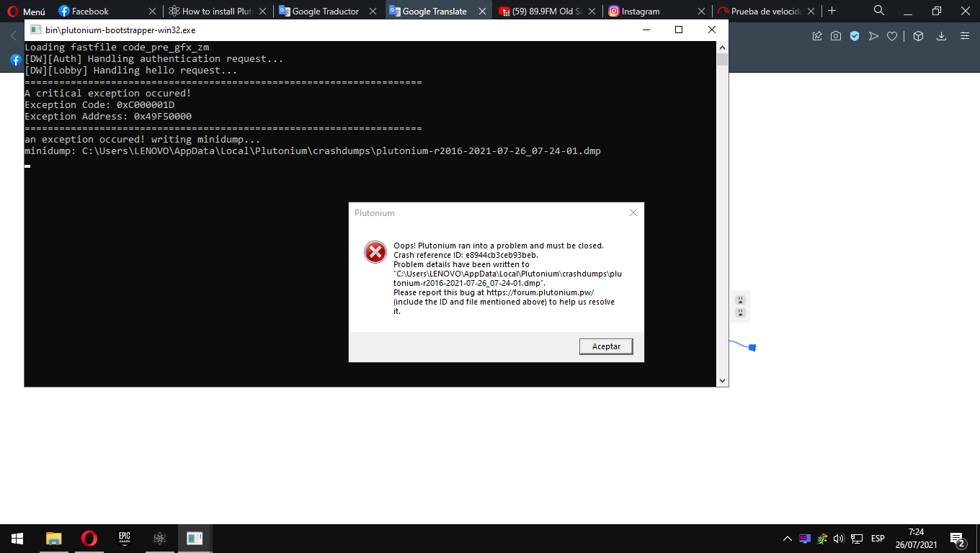
Task: Open Epic Games launcher from taskbar
Action: [x=124, y=539]
